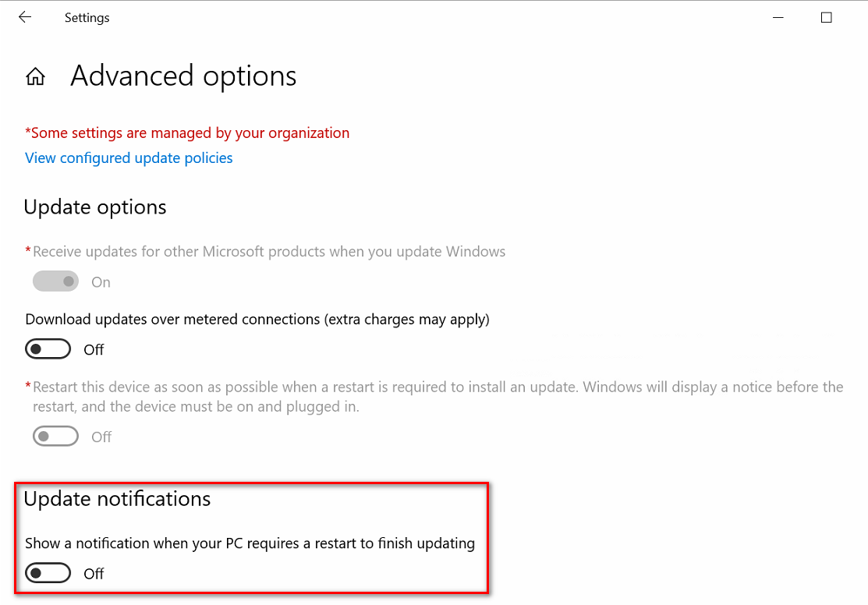
Task: Navigate back using the back arrow
Action: 24,16
